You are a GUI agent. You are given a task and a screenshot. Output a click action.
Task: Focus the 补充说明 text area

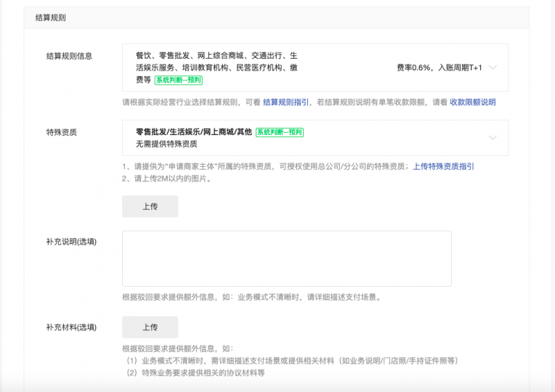[287, 258]
